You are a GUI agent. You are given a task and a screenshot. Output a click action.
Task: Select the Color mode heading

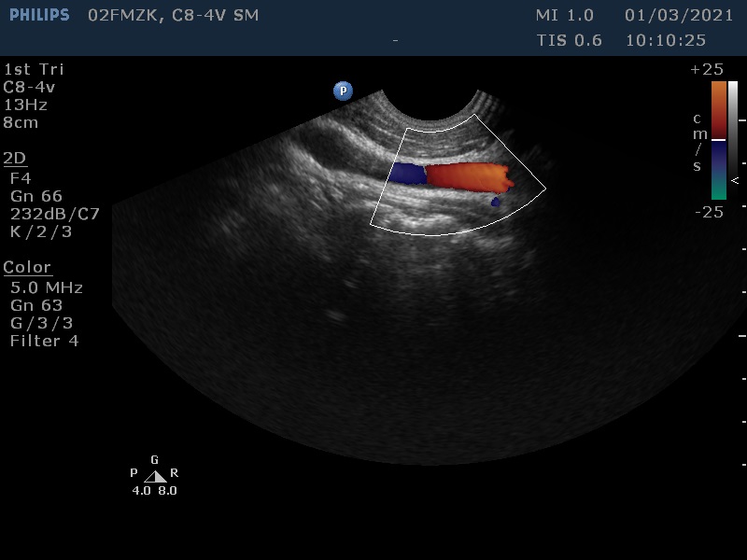(x=27, y=268)
